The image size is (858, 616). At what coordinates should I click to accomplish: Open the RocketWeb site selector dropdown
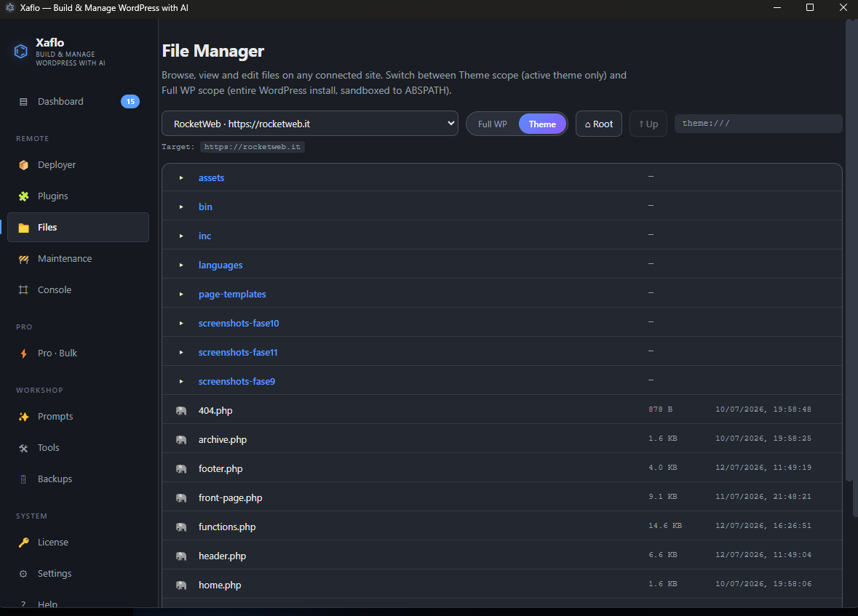coord(310,124)
